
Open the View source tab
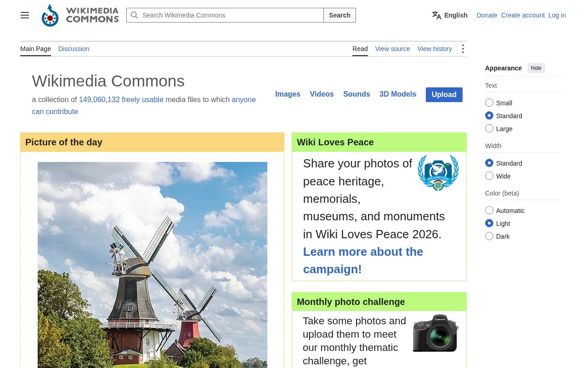[393, 49]
